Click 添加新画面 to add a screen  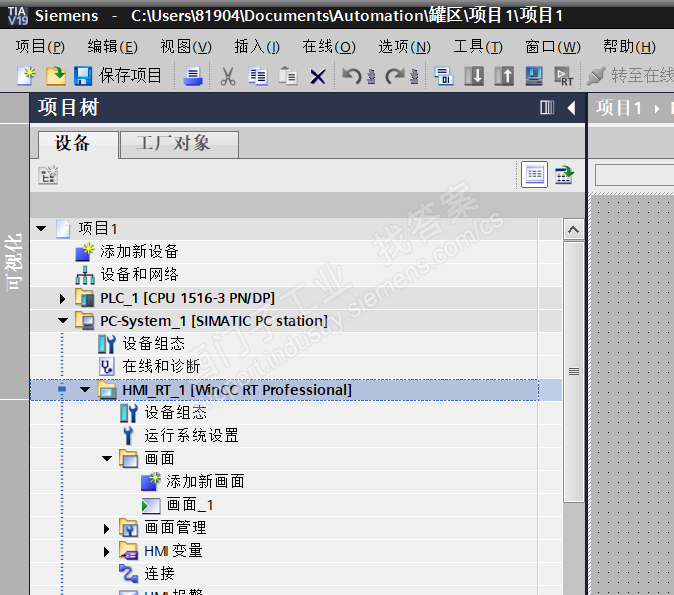coord(205,482)
